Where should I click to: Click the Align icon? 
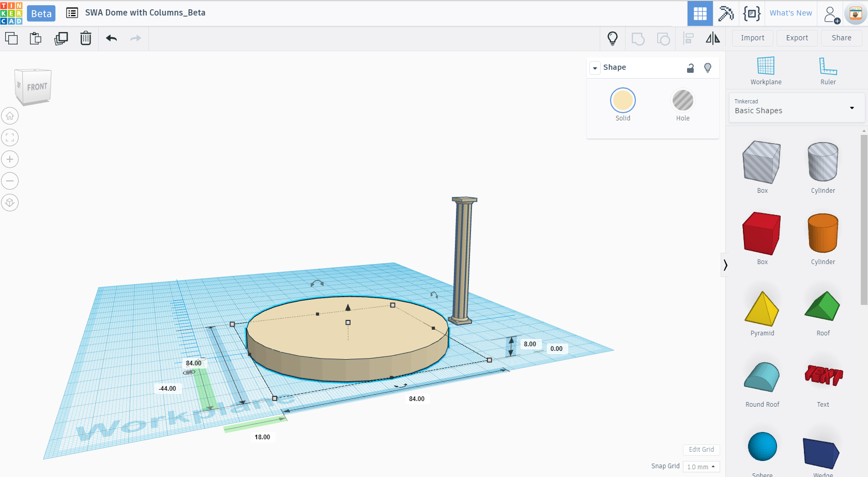click(x=689, y=38)
